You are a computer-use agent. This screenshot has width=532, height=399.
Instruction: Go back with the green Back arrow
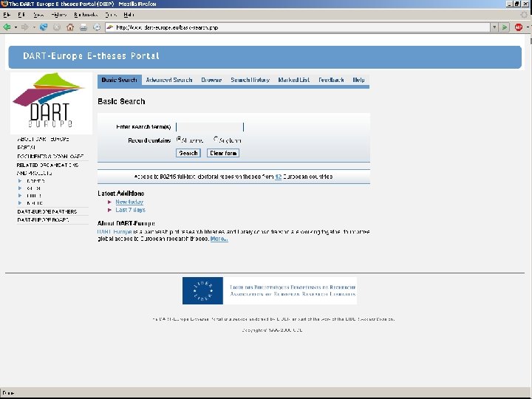pyautogui.click(x=7, y=27)
